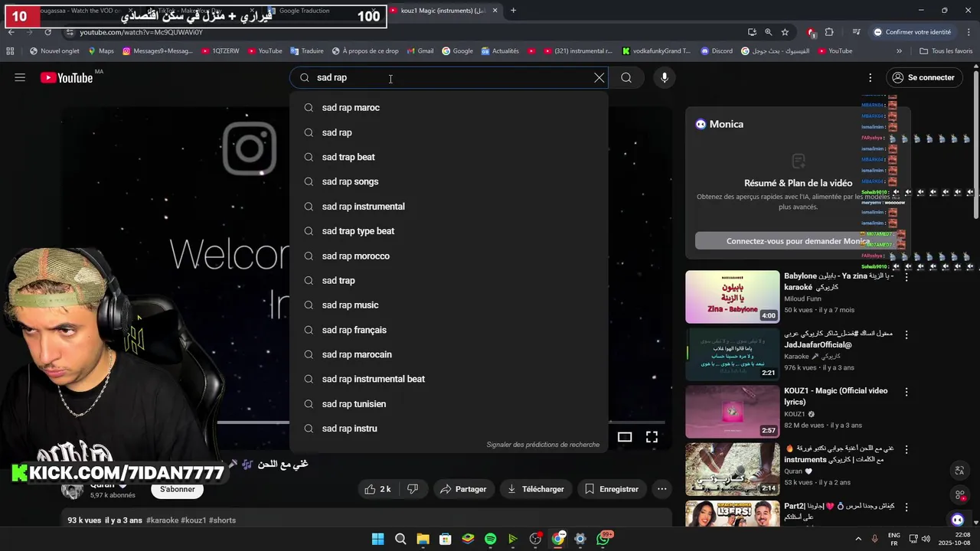
Task: Choose the 'sad rap instru' suggestion
Action: click(x=449, y=429)
